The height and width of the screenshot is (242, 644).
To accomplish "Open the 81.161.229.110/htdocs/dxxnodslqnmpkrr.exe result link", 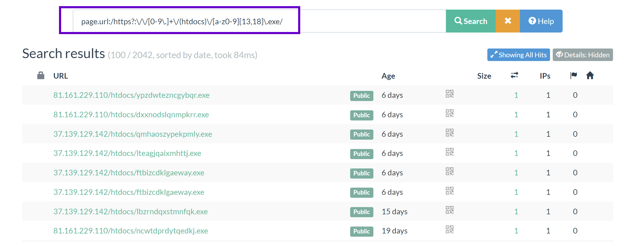I will pyautogui.click(x=131, y=114).
